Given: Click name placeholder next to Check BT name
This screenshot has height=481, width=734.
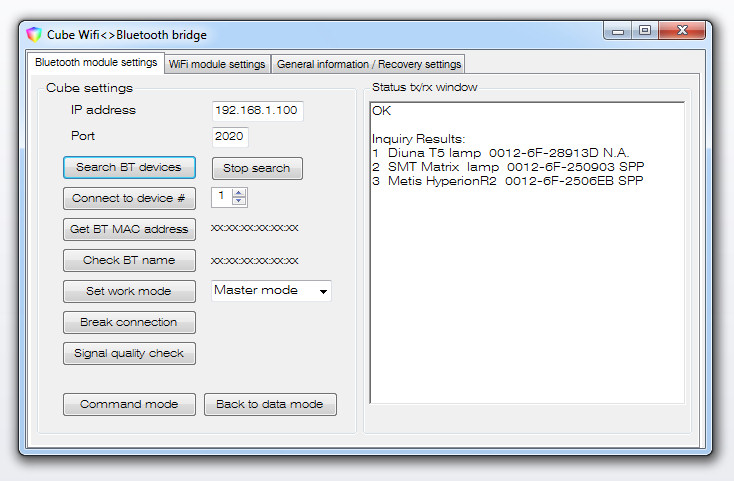Looking at the screenshot, I should click(254, 261).
